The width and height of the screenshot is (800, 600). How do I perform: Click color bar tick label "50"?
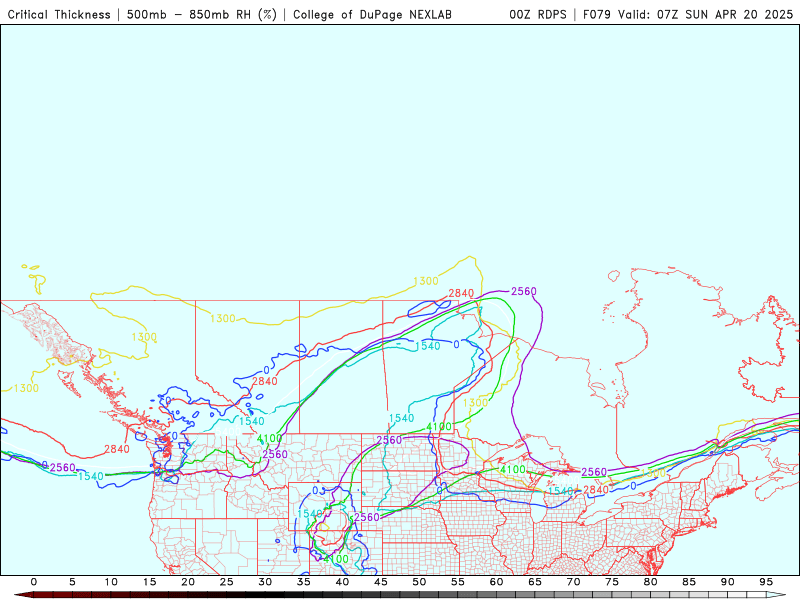[419, 582]
